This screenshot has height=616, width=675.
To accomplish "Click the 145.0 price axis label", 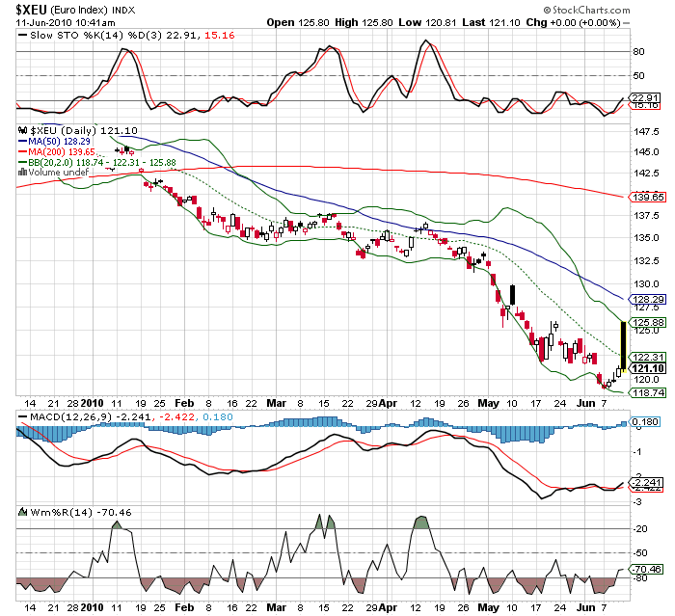I will pyautogui.click(x=646, y=152).
